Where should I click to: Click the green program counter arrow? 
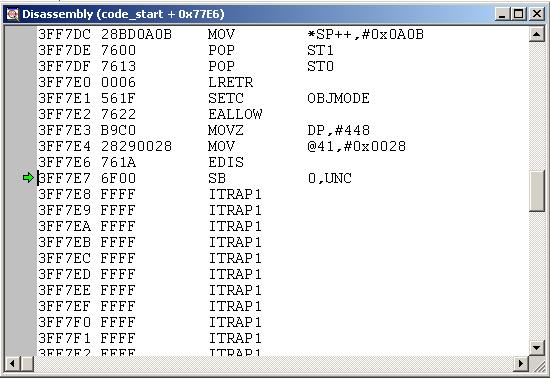(28, 178)
